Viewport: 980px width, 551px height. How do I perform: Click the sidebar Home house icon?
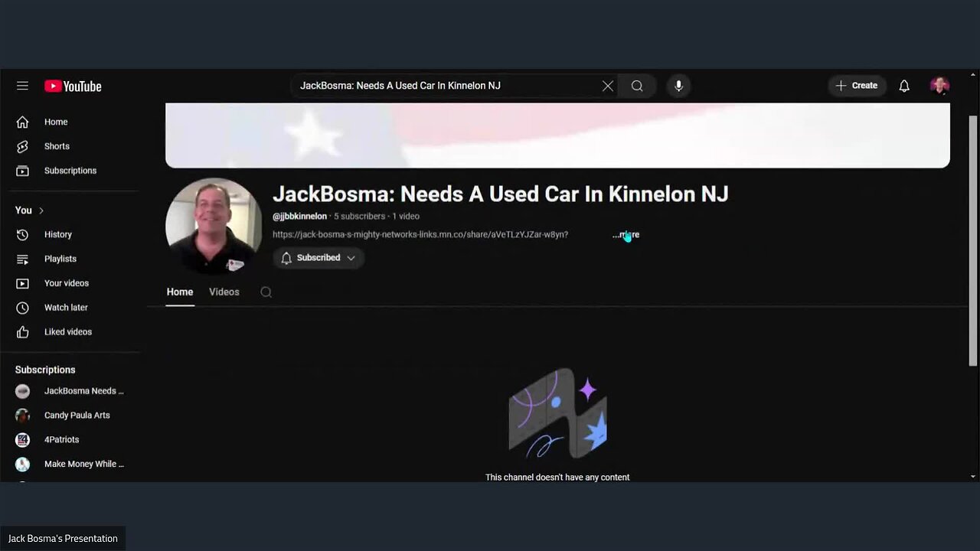tap(23, 122)
